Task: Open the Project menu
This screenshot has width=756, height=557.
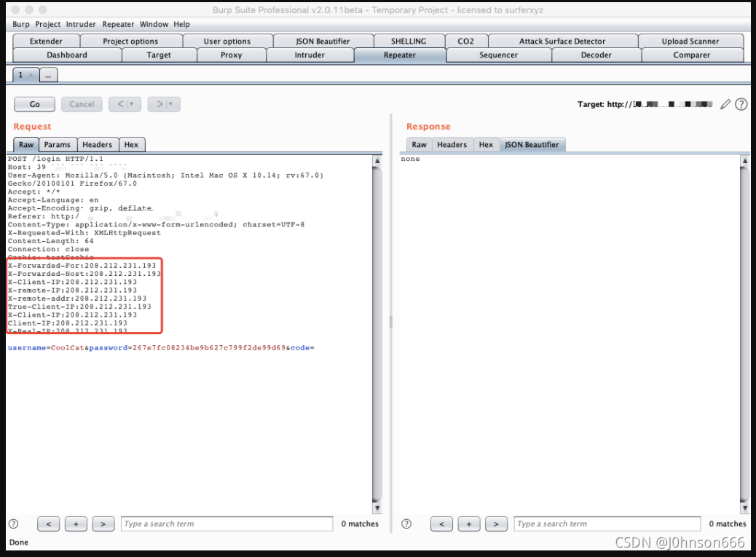Action: tap(48, 24)
